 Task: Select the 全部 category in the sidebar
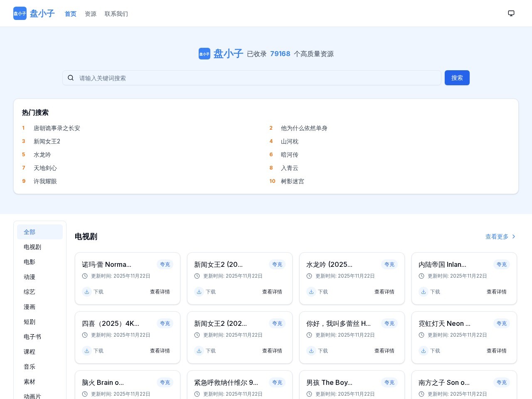pyautogui.click(x=30, y=232)
